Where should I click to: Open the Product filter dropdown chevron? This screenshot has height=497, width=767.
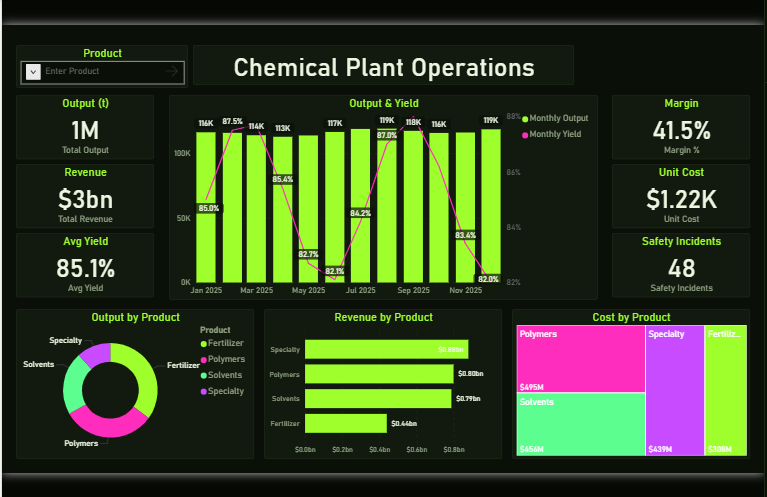pyautogui.click(x=33, y=72)
